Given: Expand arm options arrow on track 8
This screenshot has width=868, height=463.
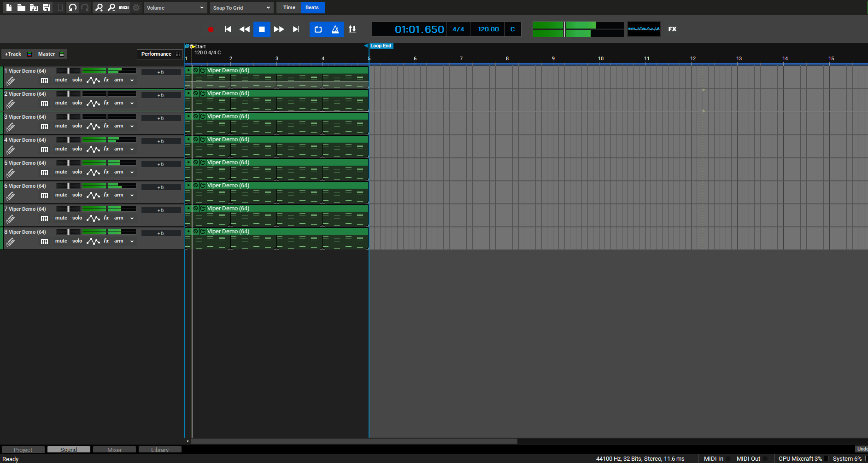Looking at the screenshot, I should [132, 242].
